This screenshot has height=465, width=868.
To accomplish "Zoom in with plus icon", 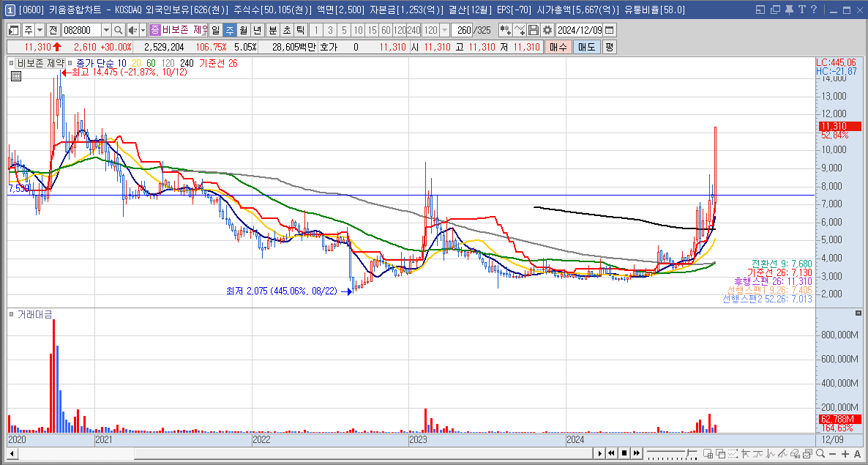I will point(845,454).
